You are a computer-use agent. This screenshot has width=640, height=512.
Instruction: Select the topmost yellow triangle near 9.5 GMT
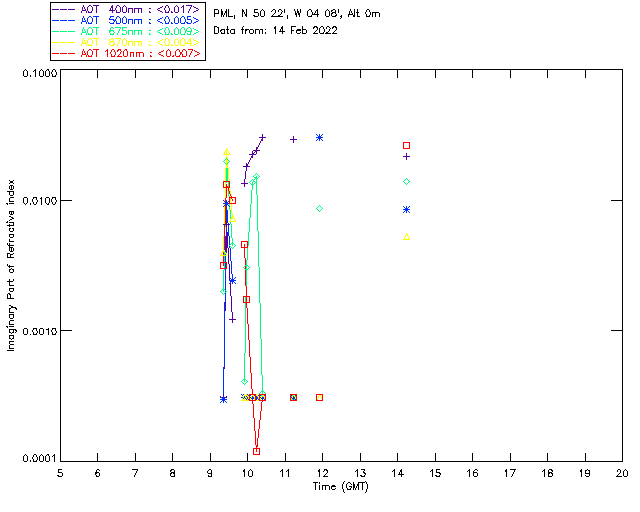pos(227,152)
